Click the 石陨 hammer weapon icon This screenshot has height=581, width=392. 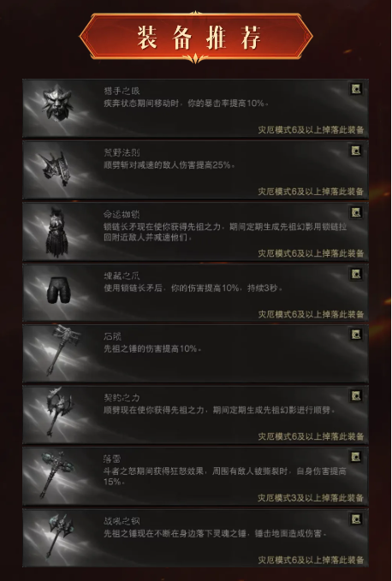point(62,350)
